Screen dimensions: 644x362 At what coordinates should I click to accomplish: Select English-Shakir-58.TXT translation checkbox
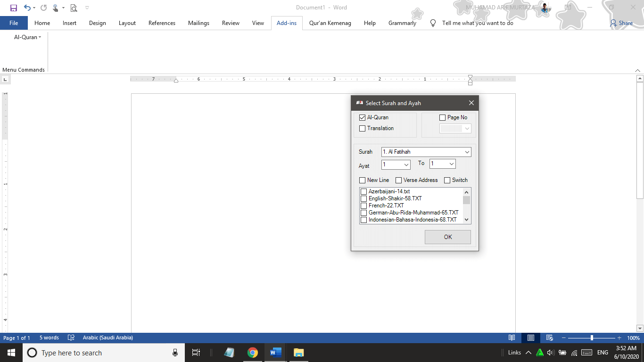[363, 198]
